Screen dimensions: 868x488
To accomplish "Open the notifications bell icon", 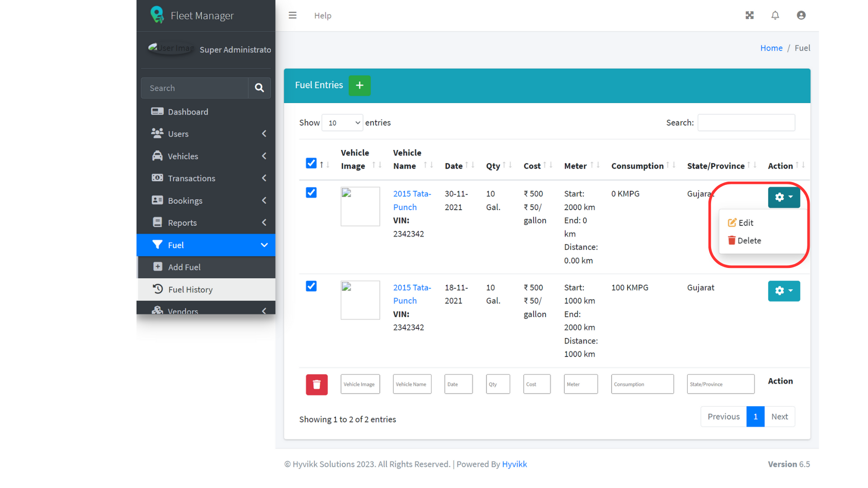I will click(775, 15).
